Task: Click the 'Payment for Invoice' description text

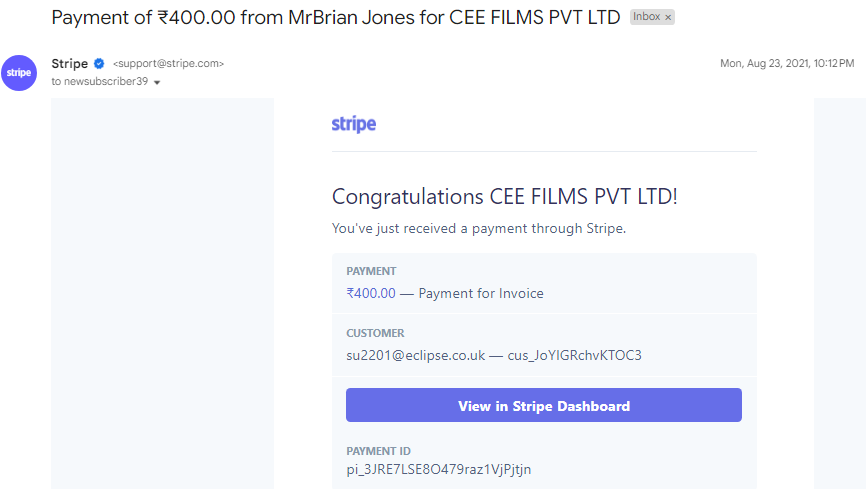Action: pos(480,293)
